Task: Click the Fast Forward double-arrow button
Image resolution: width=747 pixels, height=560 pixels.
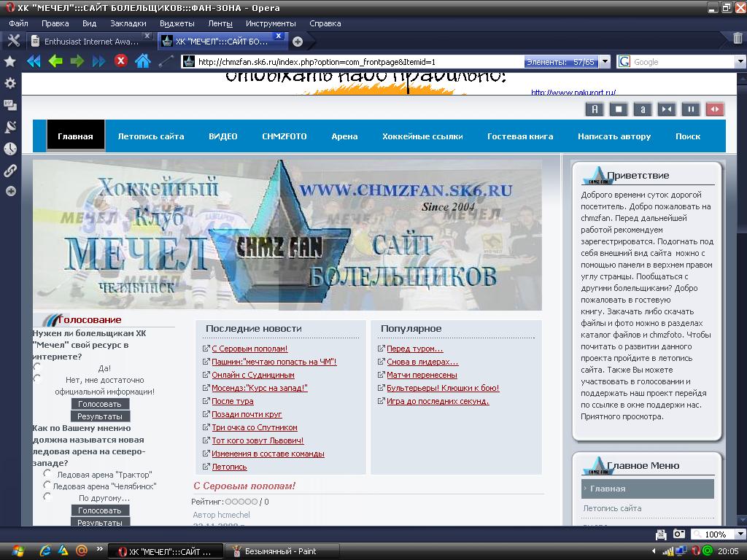Action: pyautogui.click(x=98, y=61)
